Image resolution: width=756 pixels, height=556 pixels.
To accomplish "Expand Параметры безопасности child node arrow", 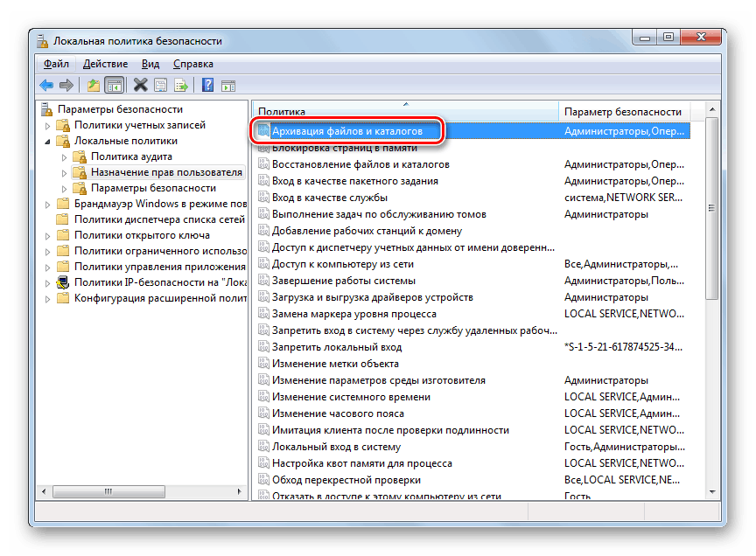I will pyautogui.click(x=64, y=189).
